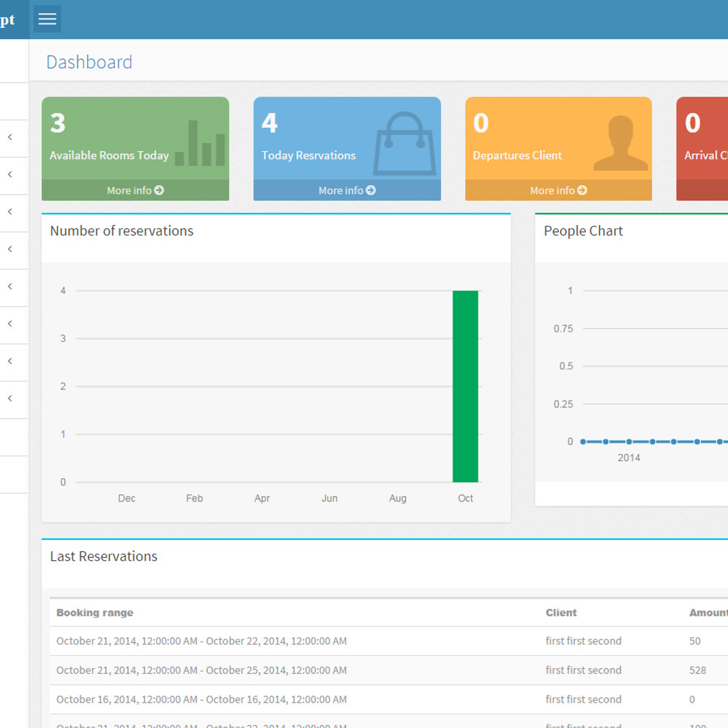The image size is (728, 728).
Task: Click the green October bar in reservations chart
Action: [x=465, y=386]
